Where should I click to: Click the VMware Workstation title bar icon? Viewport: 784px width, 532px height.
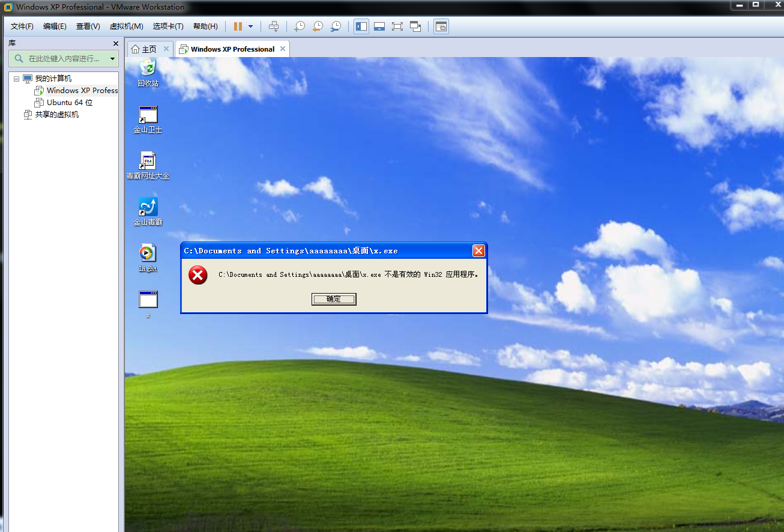coord(8,7)
